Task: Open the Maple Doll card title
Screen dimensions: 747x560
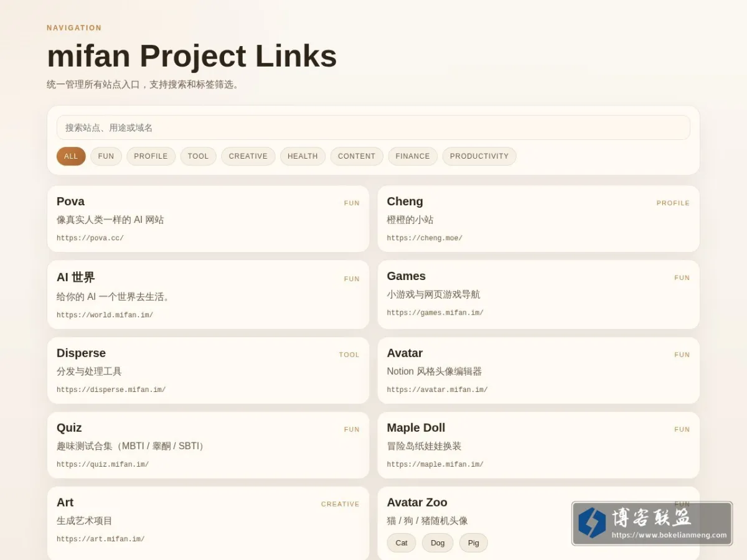Action: tap(416, 427)
